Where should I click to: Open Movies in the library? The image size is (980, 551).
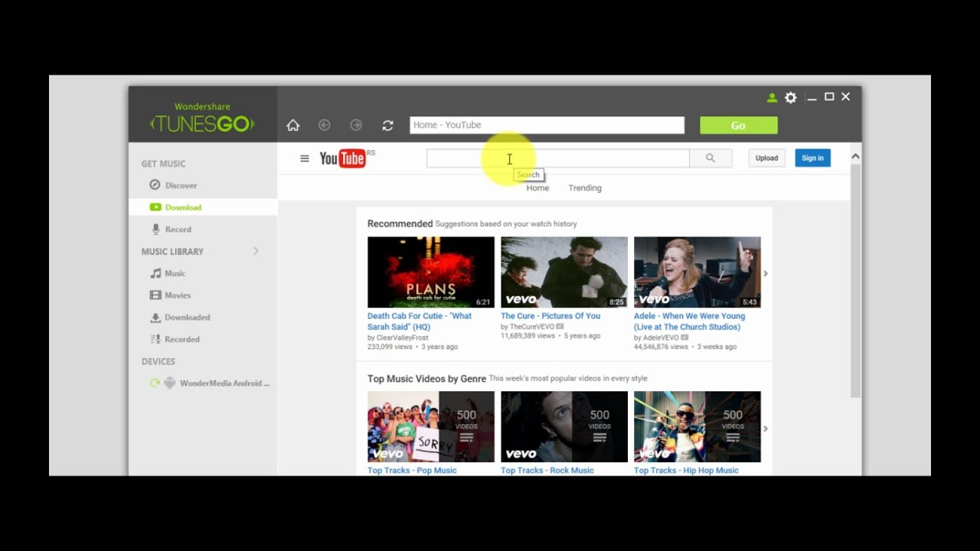(178, 295)
